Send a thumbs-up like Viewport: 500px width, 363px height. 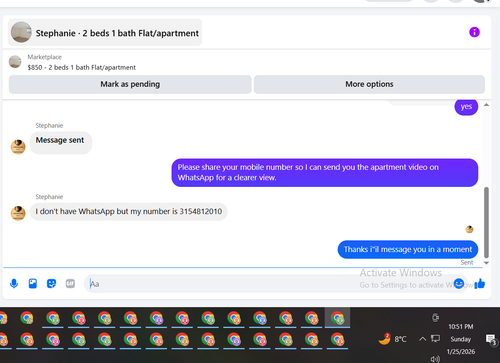[480, 284]
